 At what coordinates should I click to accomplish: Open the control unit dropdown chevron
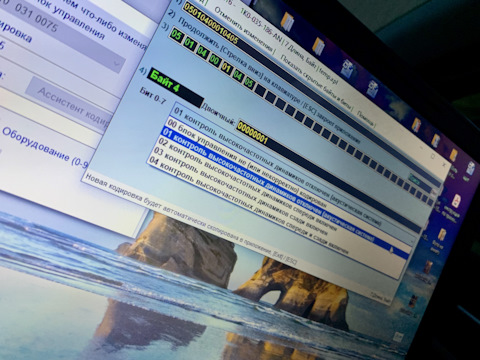[117, 63]
